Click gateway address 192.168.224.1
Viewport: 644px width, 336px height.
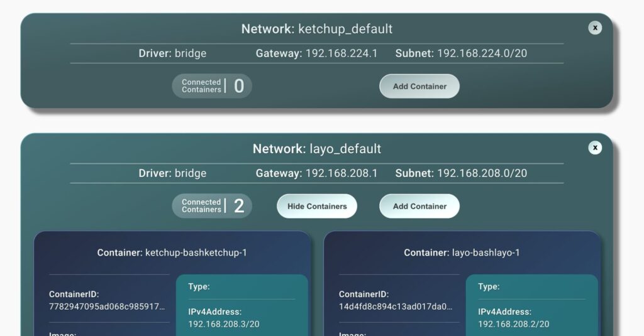341,53
